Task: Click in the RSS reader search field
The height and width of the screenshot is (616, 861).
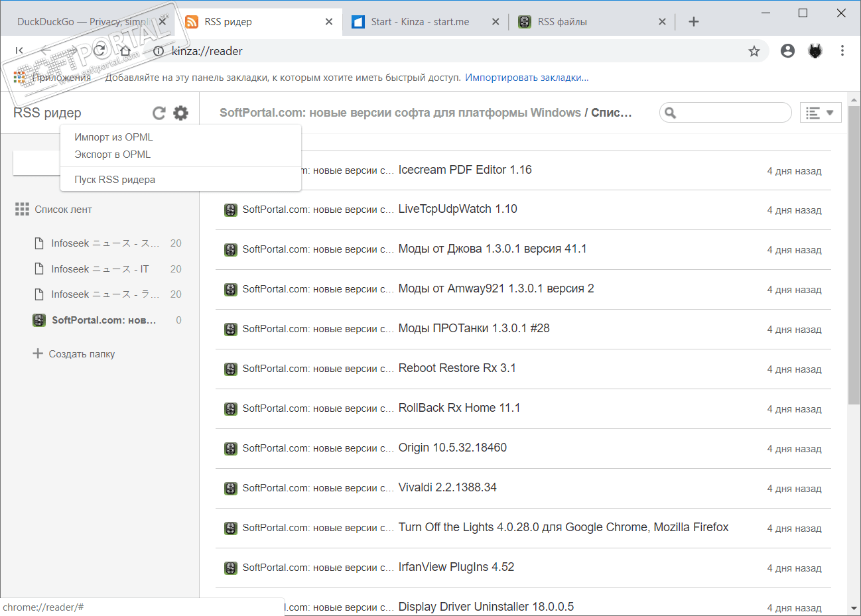Action: (726, 113)
